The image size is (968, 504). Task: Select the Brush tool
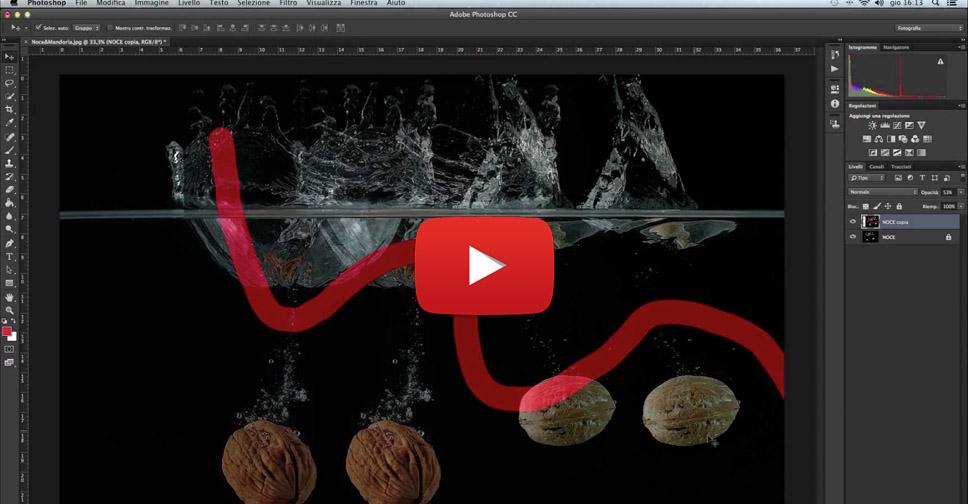click(9, 150)
